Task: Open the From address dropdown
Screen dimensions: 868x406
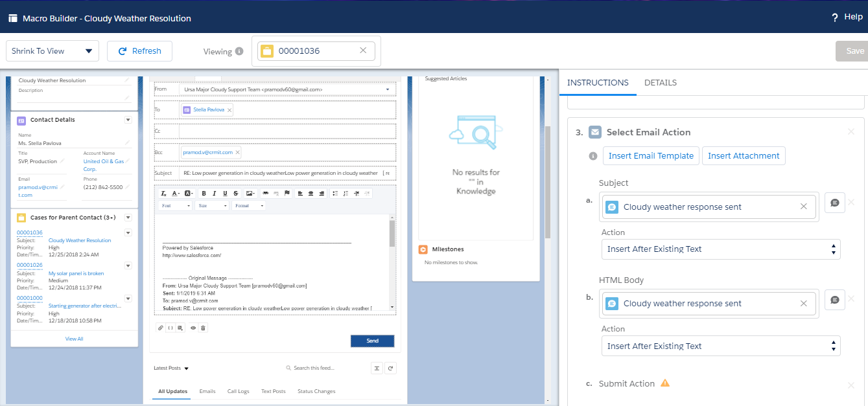Action: pyautogui.click(x=288, y=89)
